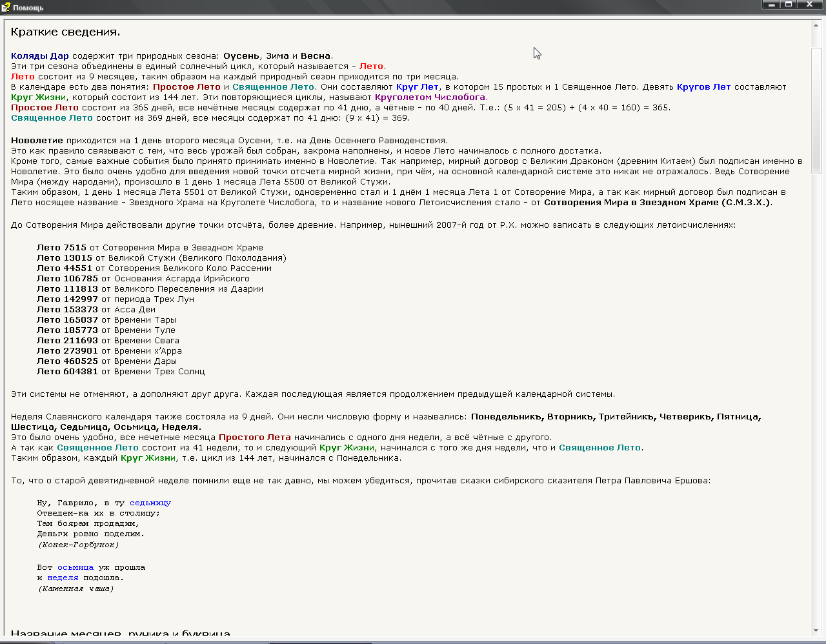The image size is (826, 644).
Task: Click the Help window title bar icon
Action: click(x=6, y=7)
